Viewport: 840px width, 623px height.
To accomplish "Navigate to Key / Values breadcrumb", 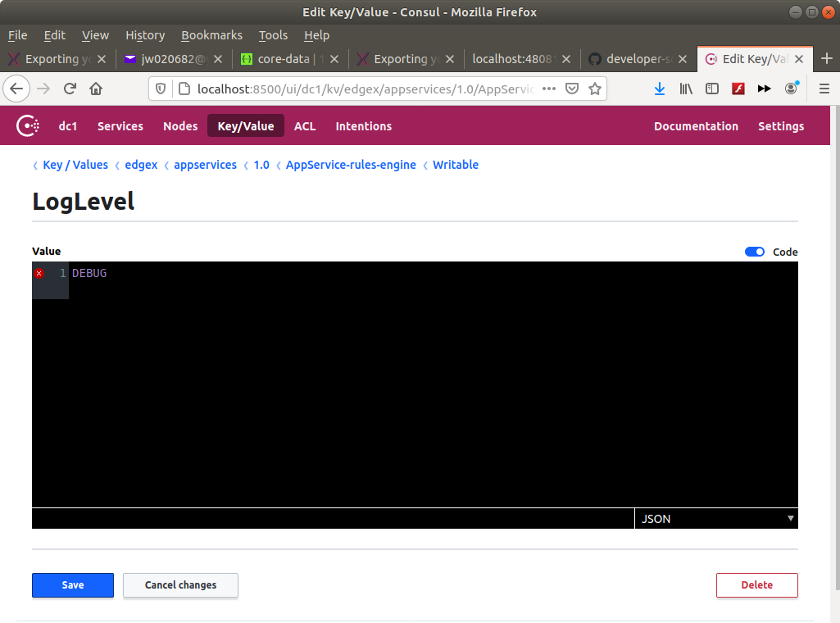I will coord(75,165).
